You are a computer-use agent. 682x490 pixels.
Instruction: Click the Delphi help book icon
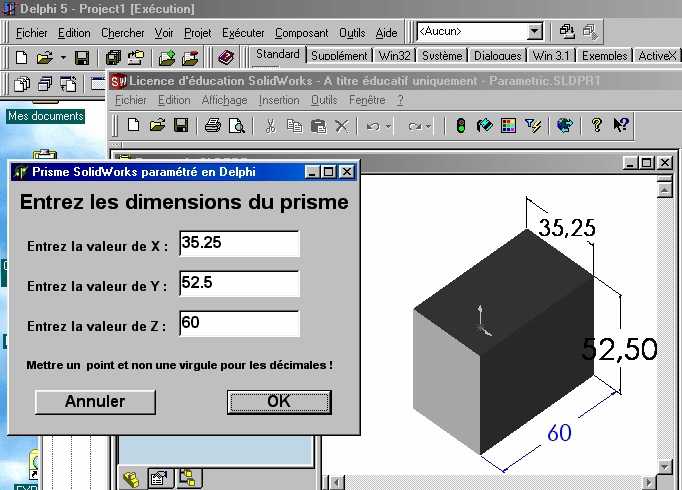226,57
